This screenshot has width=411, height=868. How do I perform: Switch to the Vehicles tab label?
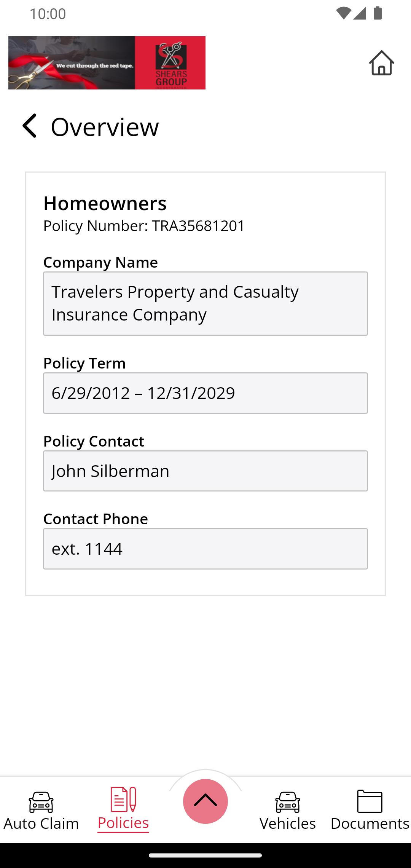tap(288, 823)
